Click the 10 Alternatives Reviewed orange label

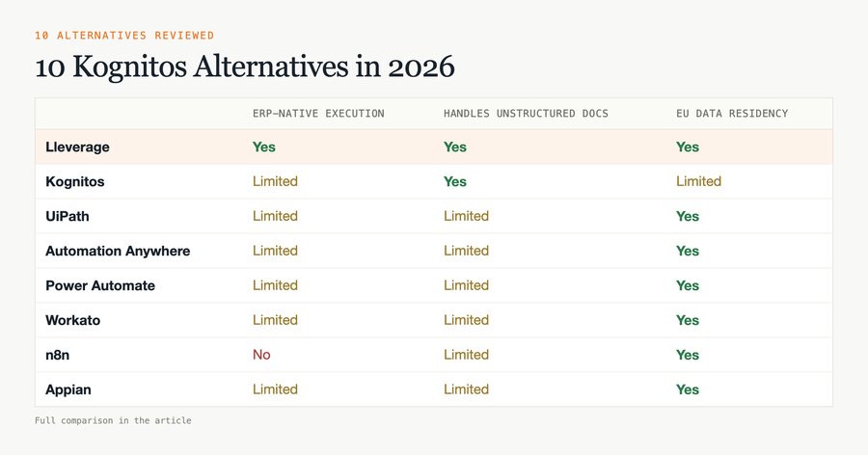coord(124,36)
